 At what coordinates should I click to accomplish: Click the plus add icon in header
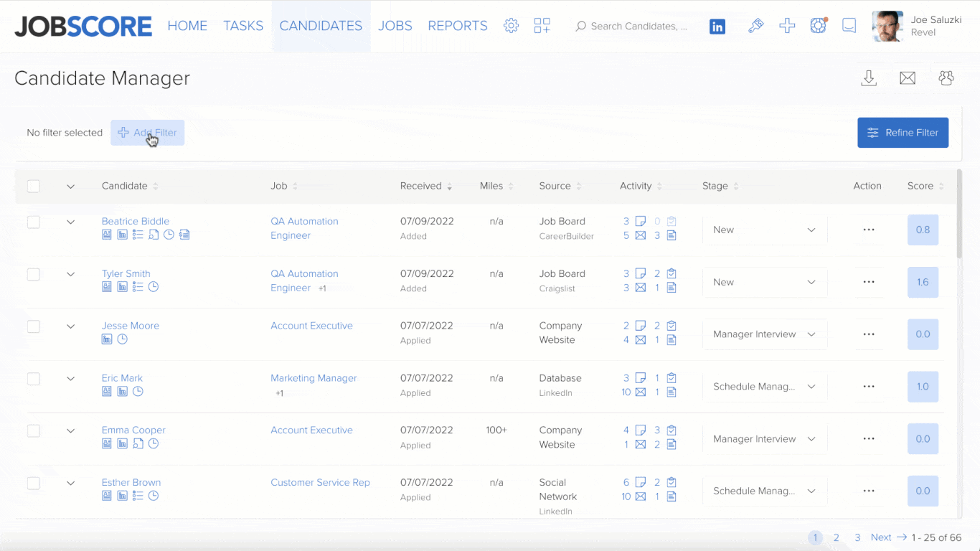coord(787,26)
